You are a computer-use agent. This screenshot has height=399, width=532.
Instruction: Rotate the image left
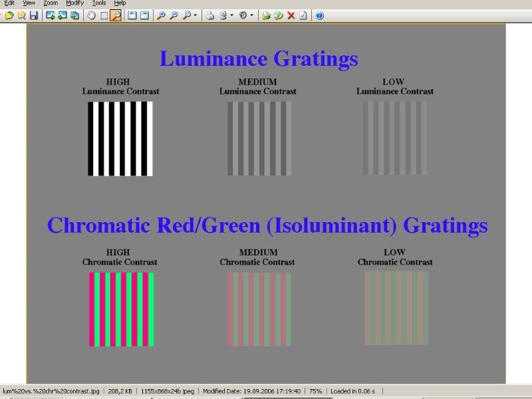click(132, 15)
